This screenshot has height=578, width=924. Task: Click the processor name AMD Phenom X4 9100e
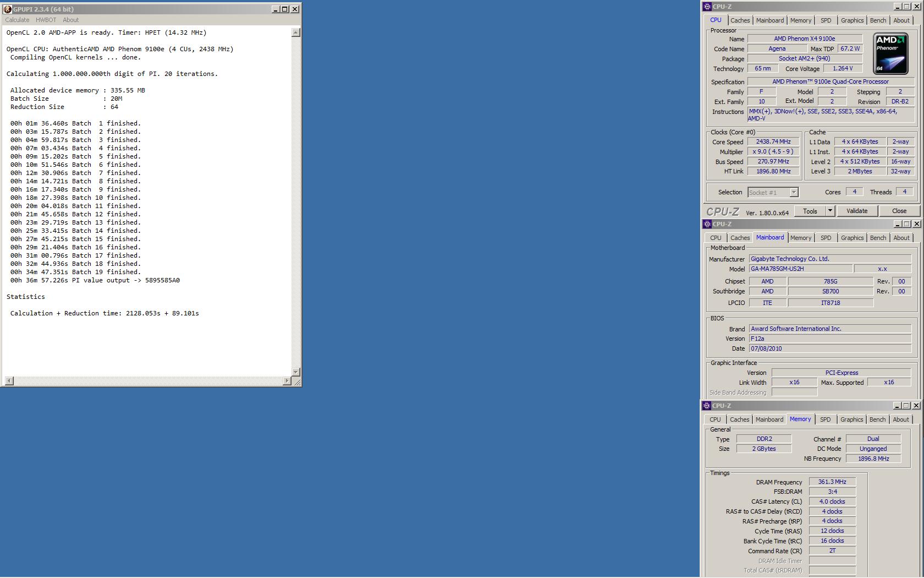[805, 39]
